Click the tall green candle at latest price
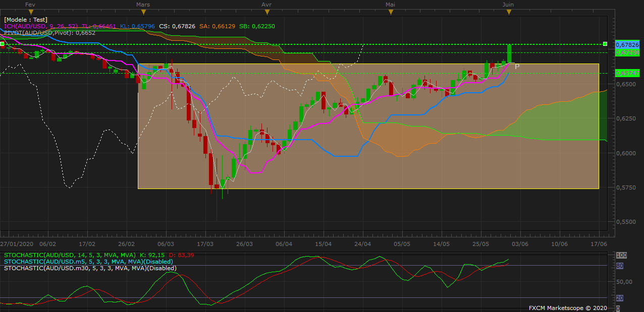Screen dimensions: 644x312 (x=509, y=53)
